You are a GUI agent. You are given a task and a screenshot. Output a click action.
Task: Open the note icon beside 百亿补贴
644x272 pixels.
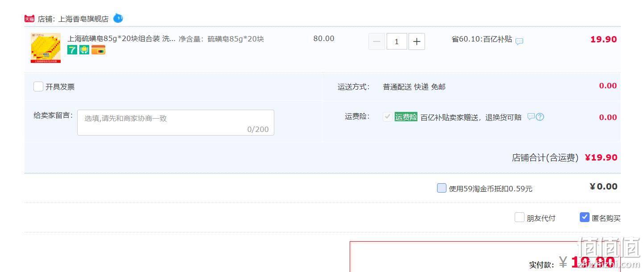(520, 41)
